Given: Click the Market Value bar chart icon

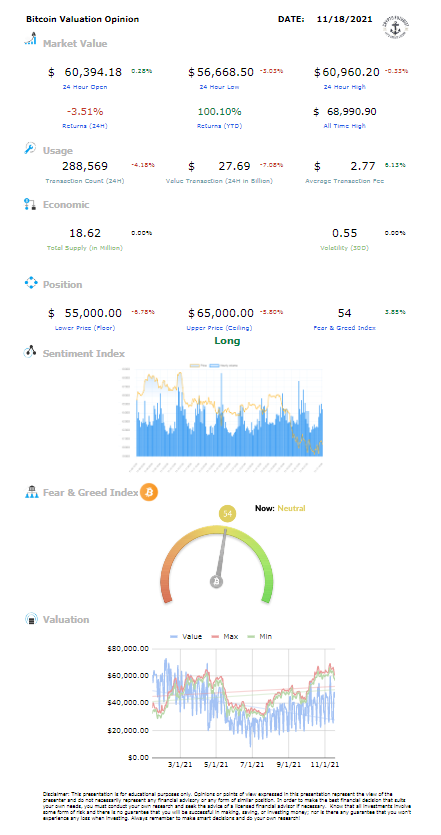Looking at the screenshot, I should (x=31, y=39).
